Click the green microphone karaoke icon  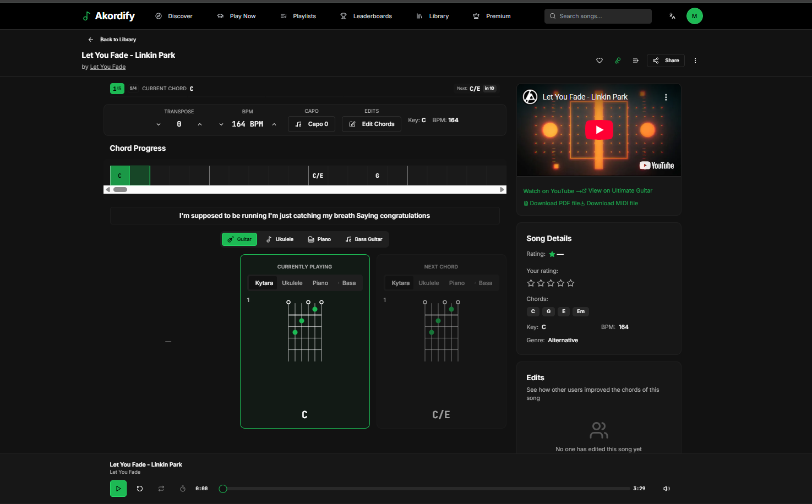click(617, 61)
